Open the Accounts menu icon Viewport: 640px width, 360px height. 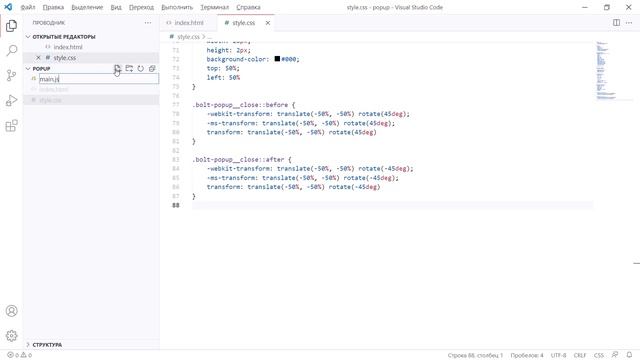pos(11,311)
